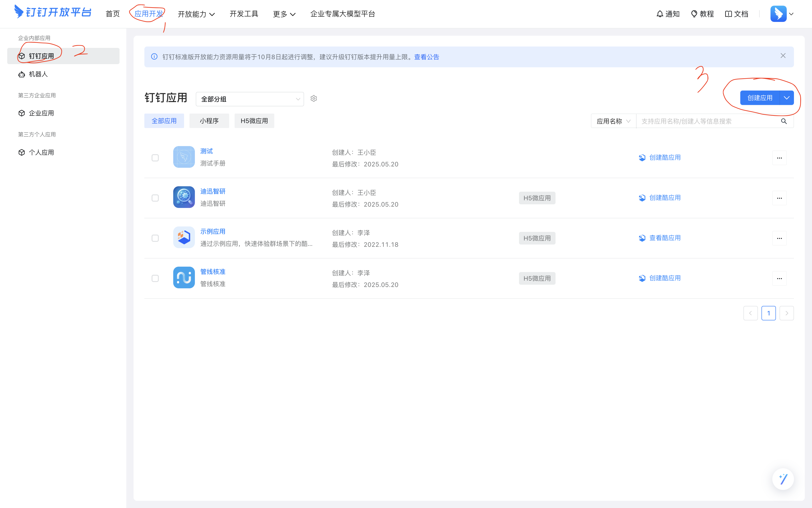Select 个人应用 in sidebar
The height and width of the screenshot is (508, 812).
63,153
